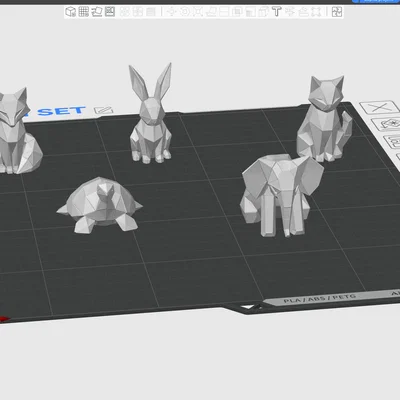Image resolution: width=400 pixels, height=400 pixels.
Task: Click the Auto orient toolbar icon
Action: tap(97, 12)
